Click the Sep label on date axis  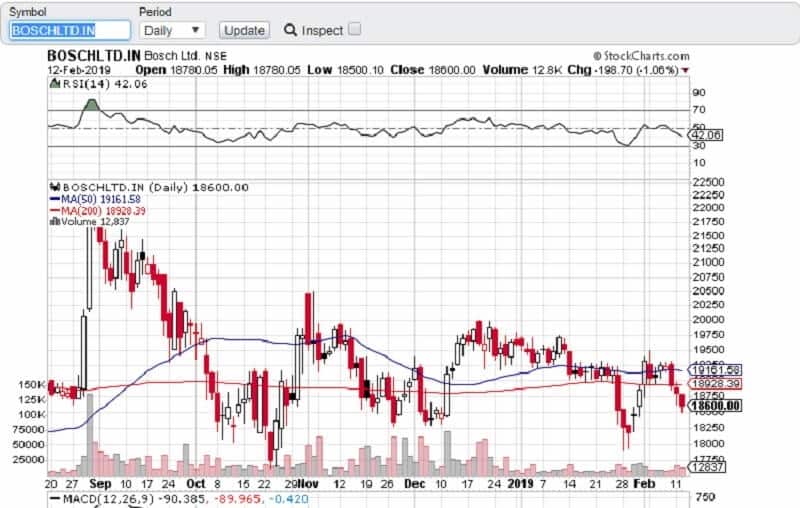pos(100,484)
